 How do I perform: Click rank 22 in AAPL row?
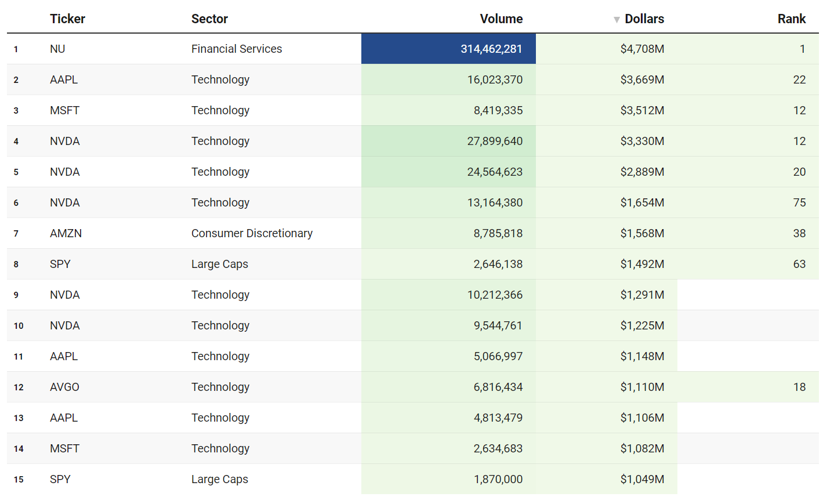799,80
